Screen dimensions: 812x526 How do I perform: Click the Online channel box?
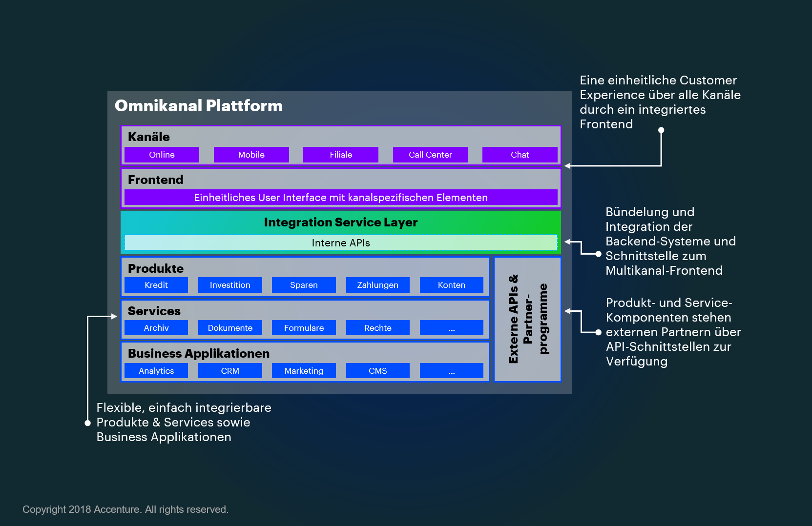(162, 155)
